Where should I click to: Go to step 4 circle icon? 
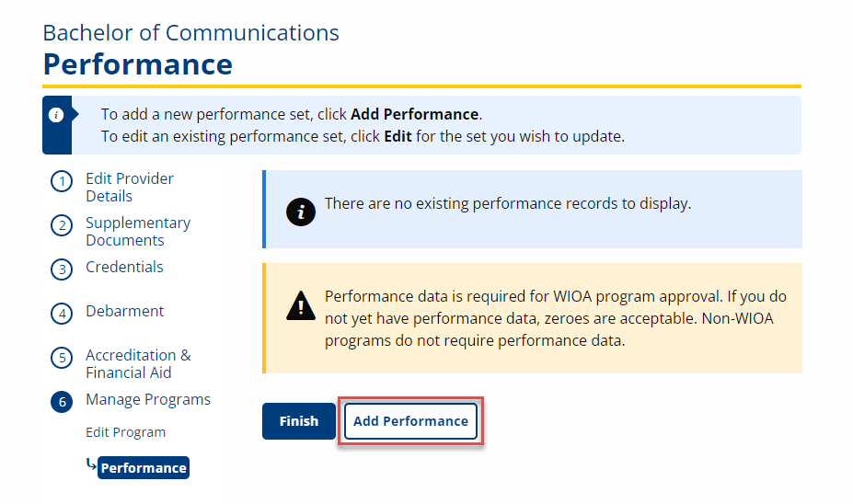62,314
